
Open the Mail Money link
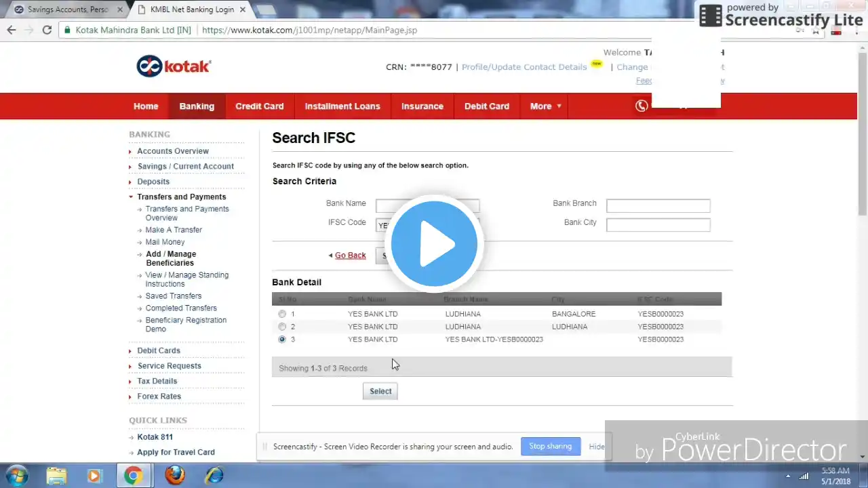click(x=165, y=242)
